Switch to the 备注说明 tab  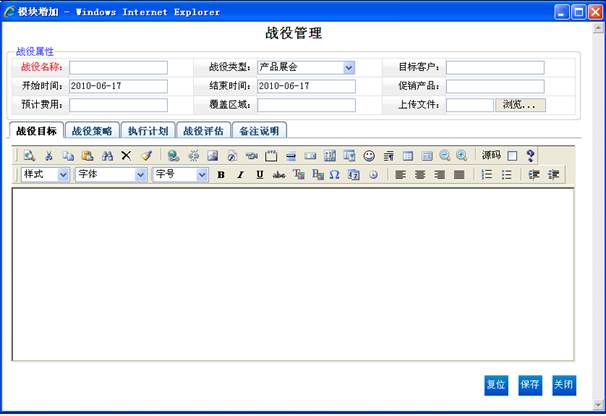[259, 131]
